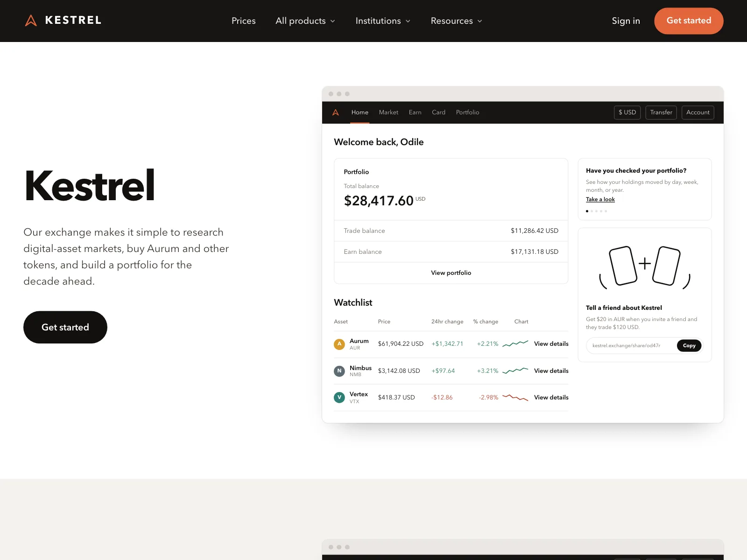This screenshot has height=560, width=747.
Task: Click the black Get started button under the Kestrel heading
Action: pos(65,327)
